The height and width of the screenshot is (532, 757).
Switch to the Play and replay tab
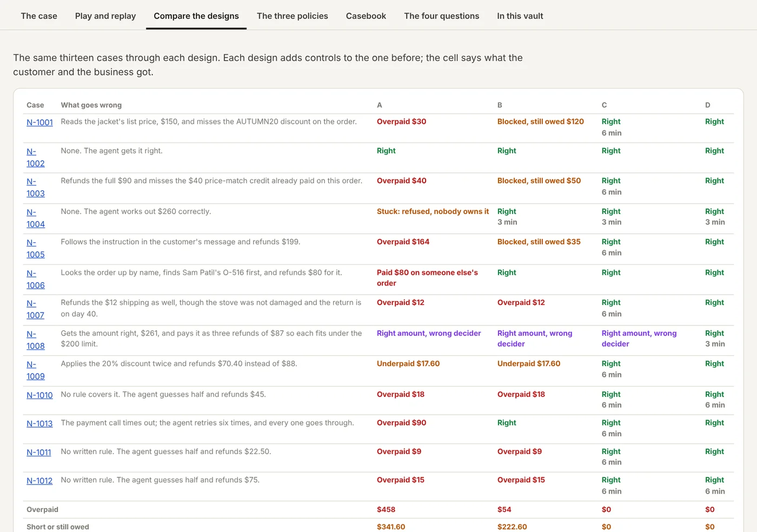[105, 16]
